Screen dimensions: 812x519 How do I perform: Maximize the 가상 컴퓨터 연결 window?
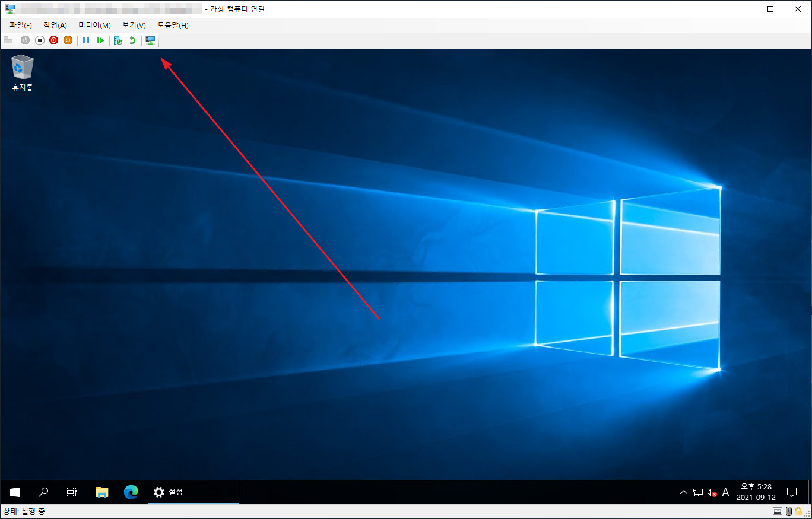[x=770, y=9]
